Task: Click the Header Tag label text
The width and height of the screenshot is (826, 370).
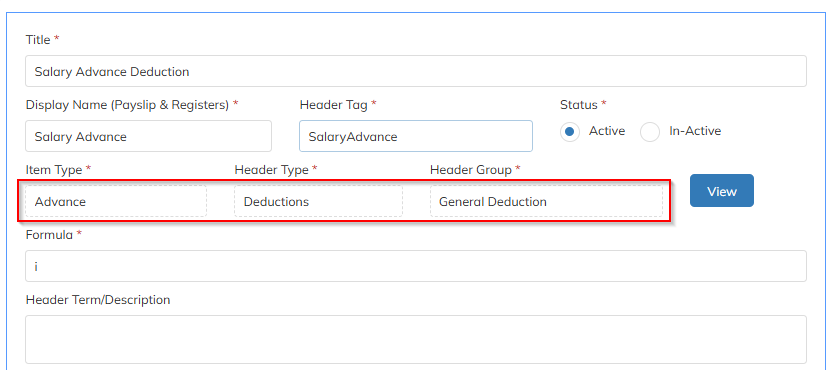Action: (x=333, y=105)
